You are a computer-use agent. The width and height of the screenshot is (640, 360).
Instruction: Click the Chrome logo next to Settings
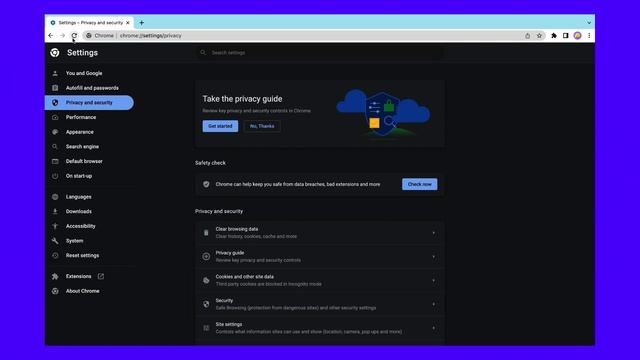(55, 53)
